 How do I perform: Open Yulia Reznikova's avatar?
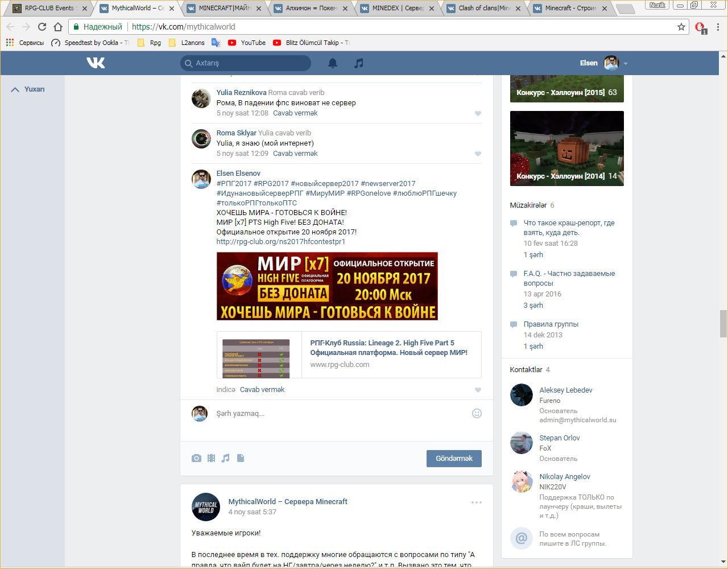click(201, 98)
